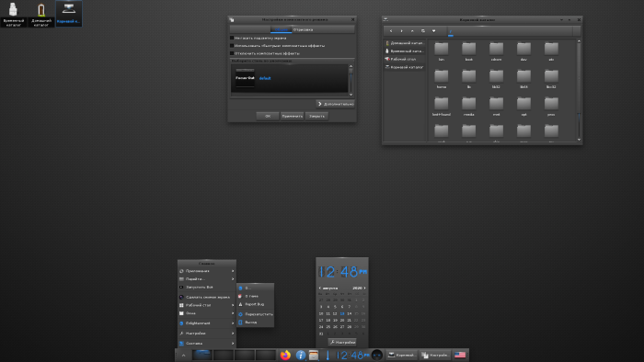Select О теме in the submenu
The image size is (644, 362).
pos(255,296)
